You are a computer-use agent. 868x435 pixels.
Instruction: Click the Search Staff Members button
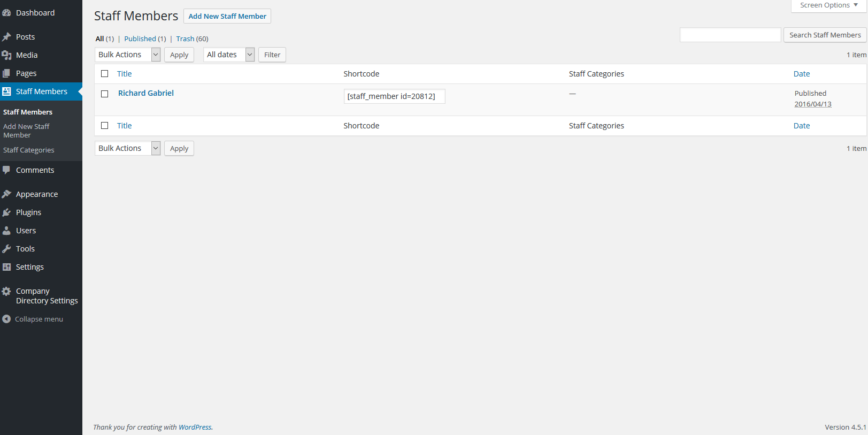coord(825,35)
